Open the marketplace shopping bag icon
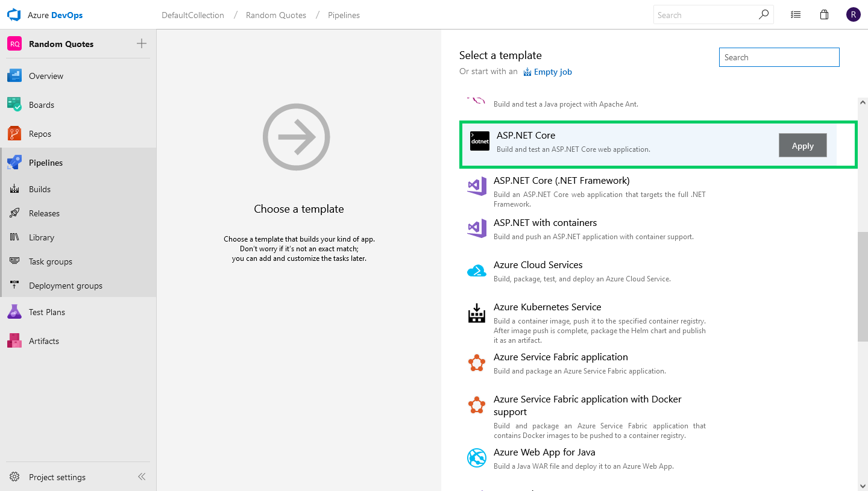The image size is (868, 491). tap(825, 14)
